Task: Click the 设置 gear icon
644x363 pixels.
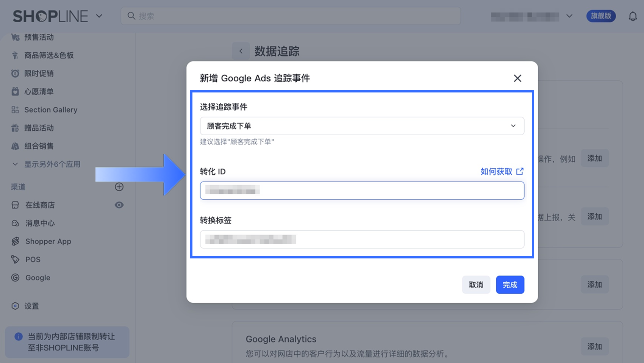Action: (15, 306)
